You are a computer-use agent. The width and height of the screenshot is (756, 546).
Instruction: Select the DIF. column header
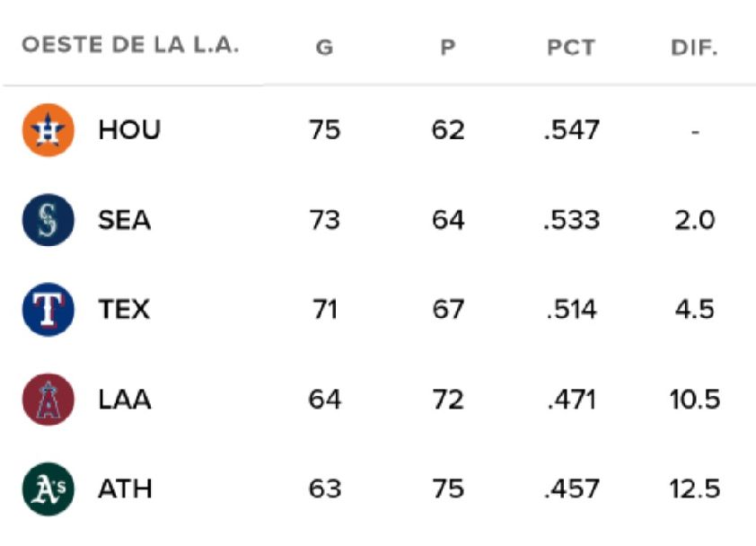click(x=694, y=48)
